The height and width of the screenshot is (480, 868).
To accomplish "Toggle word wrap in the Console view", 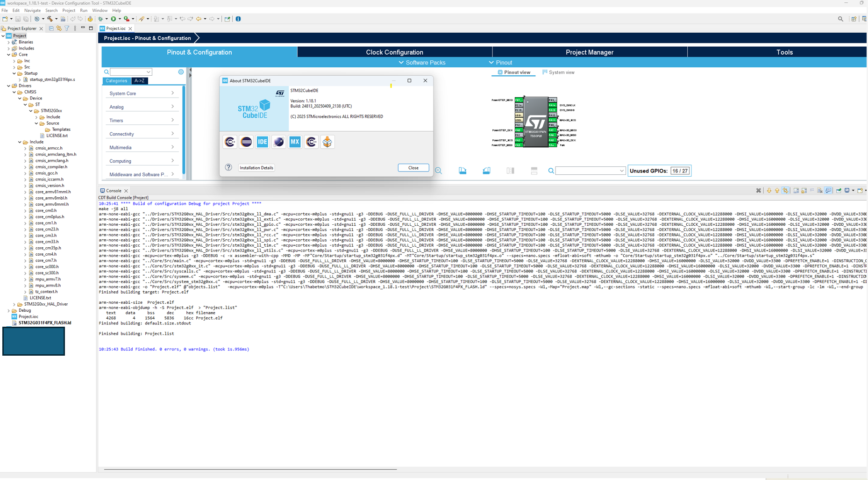I will click(812, 190).
